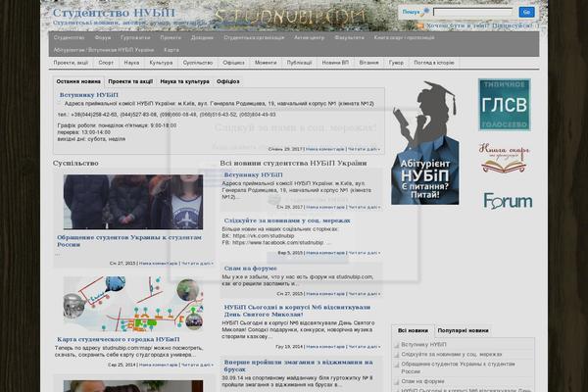Open 'Обращение студентов Украины' in the sidebar list
This screenshot has height=392, width=588.
(458, 367)
